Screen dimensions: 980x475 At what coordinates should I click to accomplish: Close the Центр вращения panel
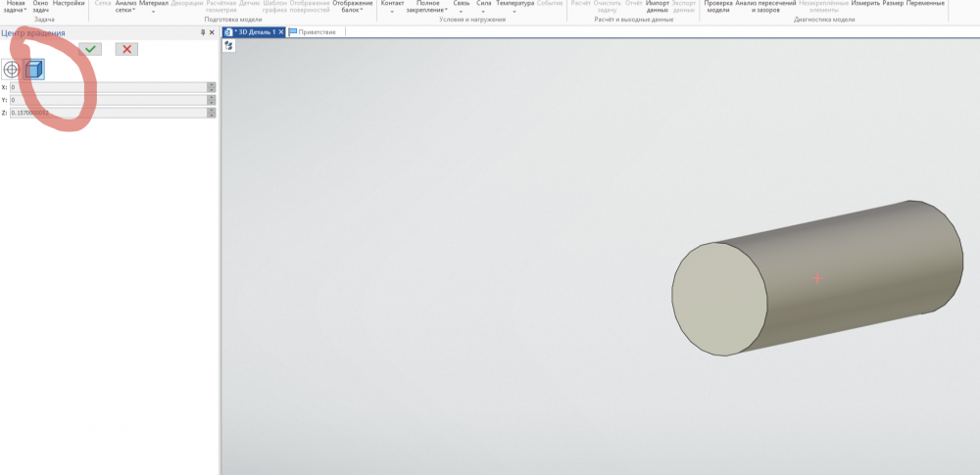[x=213, y=33]
